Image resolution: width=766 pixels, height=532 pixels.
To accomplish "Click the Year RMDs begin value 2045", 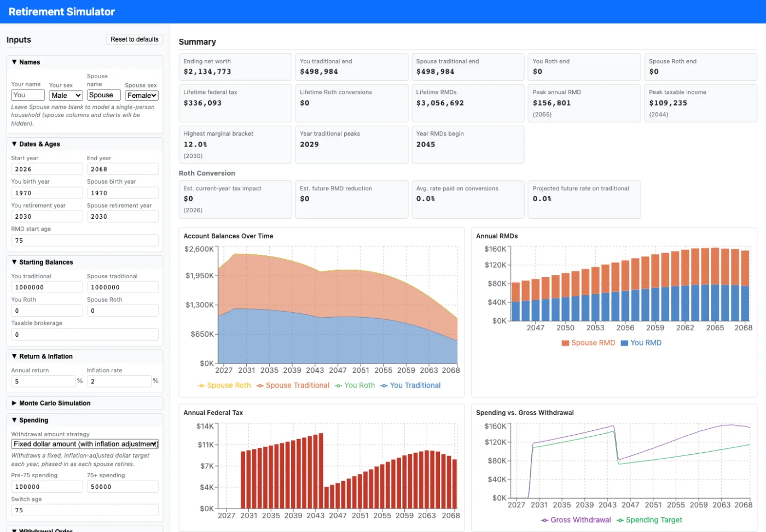I will pos(426,144).
